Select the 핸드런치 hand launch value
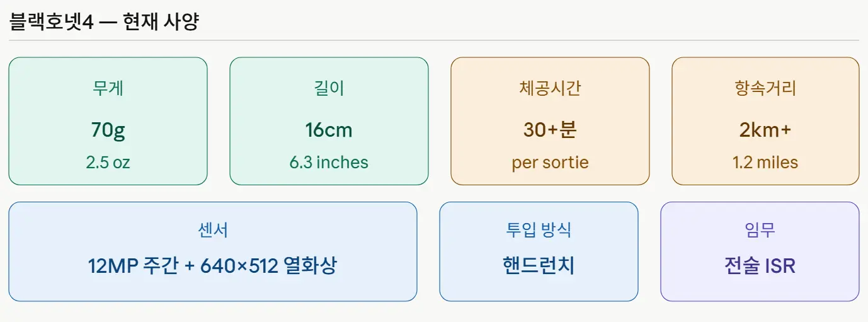The height and width of the screenshot is (322, 868). coord(539,266)
